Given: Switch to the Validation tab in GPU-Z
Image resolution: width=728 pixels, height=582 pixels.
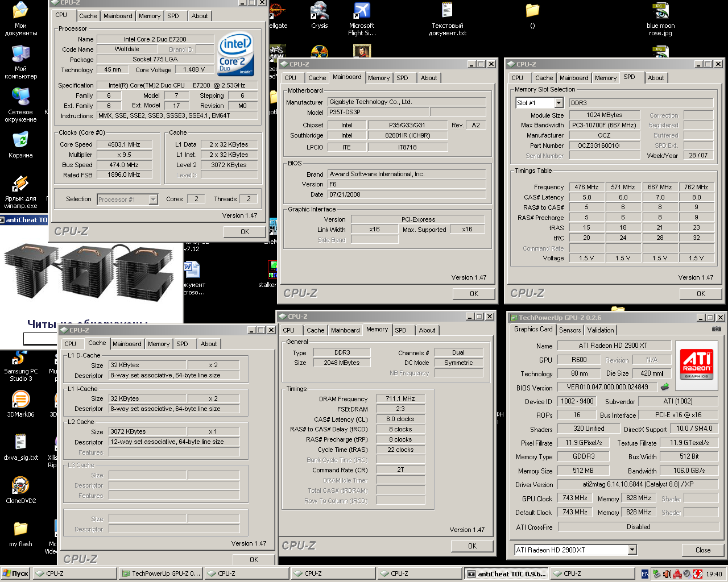Looking at the screenshot, I should (x=601, y=330).
